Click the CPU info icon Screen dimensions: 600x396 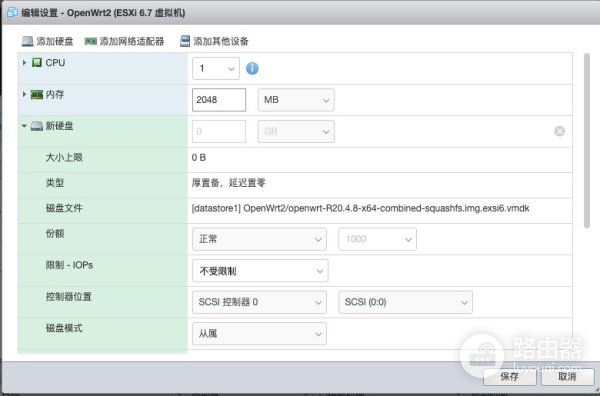pos(252,68)
